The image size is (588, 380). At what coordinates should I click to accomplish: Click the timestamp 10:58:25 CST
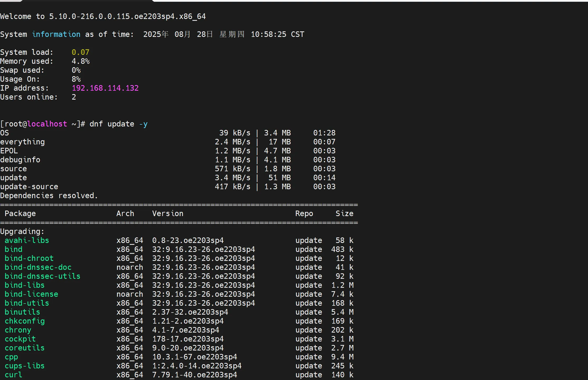tap(277, 35)
